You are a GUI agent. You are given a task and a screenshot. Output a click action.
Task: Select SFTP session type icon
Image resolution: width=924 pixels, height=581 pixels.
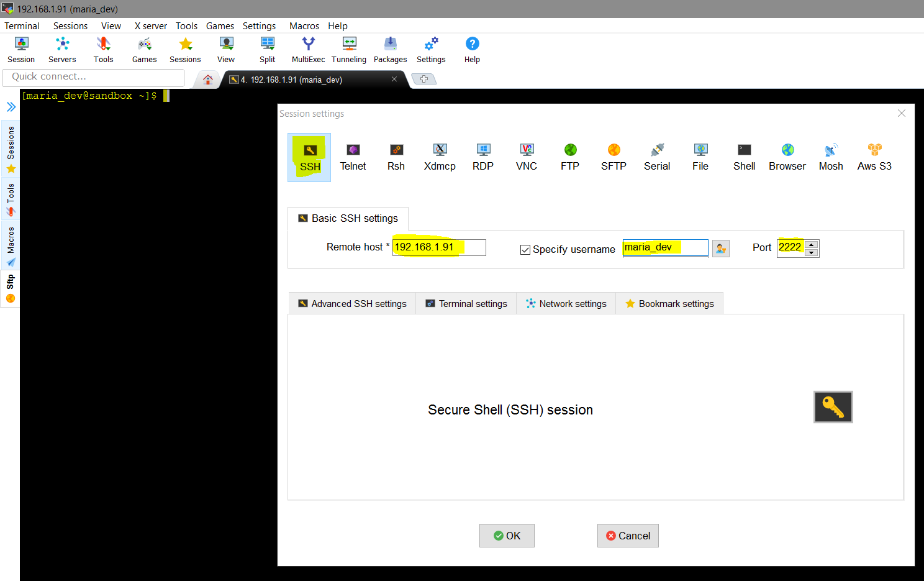click(x=614, y=157)
